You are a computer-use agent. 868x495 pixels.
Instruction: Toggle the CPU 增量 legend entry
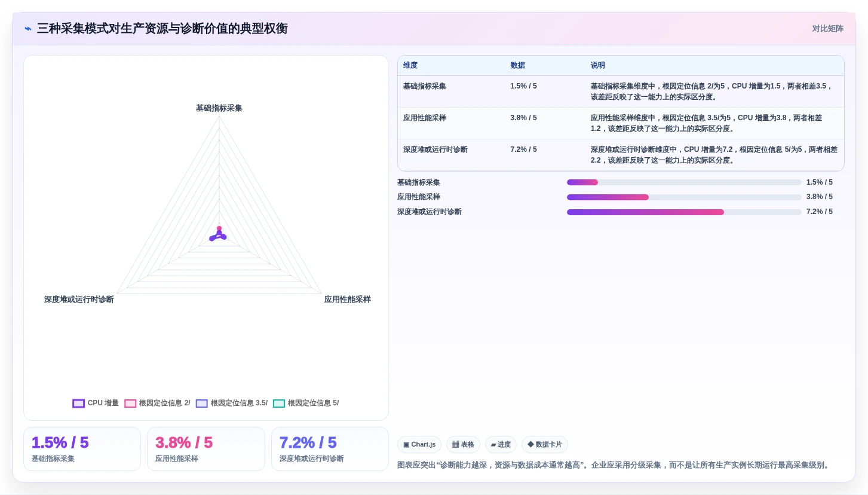pos(96,404)
